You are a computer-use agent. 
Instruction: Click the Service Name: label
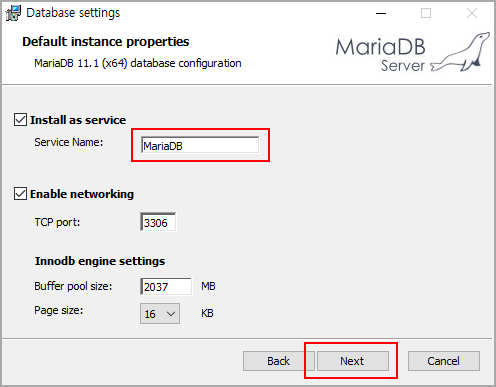69,142
